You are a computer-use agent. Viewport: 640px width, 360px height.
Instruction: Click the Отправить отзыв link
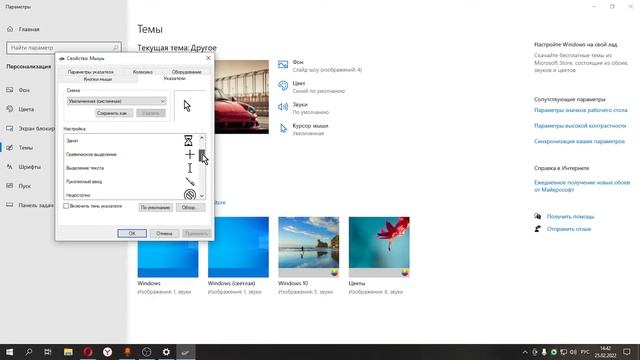click(x=569, y=229)
